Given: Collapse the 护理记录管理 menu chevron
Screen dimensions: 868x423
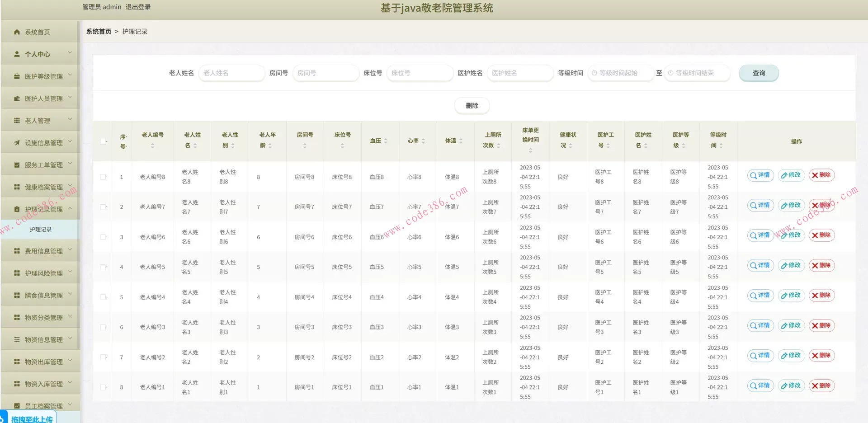Looking at the screenshot, I should click(x=70, y=209).
